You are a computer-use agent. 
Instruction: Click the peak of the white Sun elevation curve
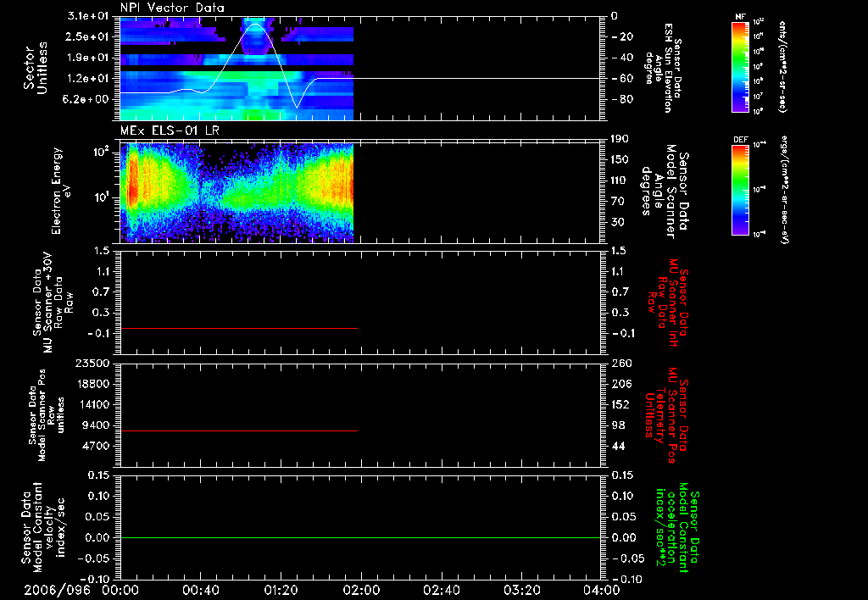(x=255, y=25)
